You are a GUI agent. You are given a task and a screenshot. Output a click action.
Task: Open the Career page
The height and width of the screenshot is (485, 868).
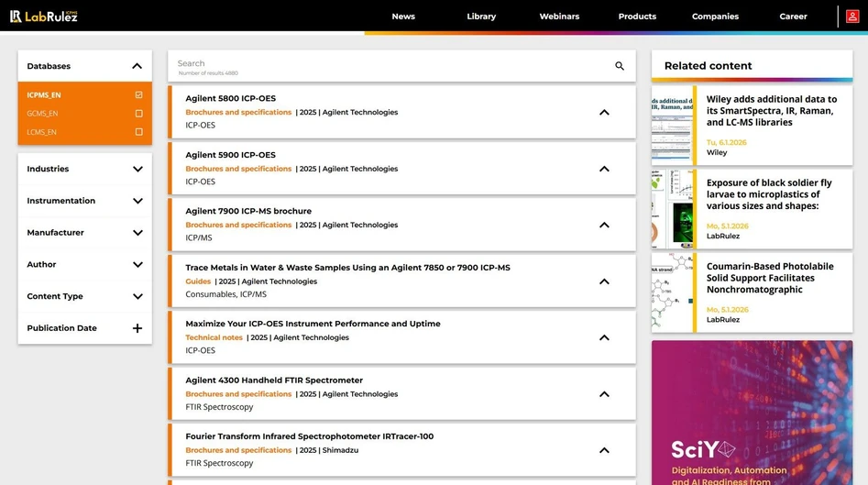tap(793, 17)
